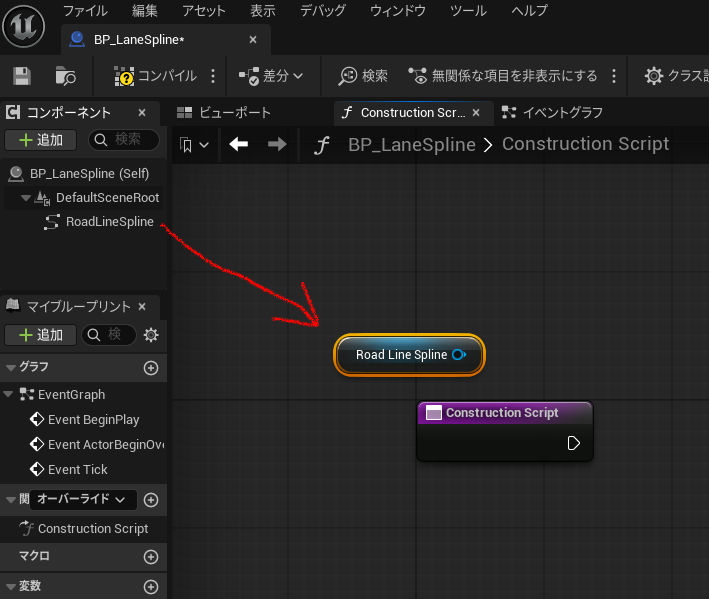The height and width of the screenshot is (599, 709).
Task: Click plus icon to add new graph
Action: [x=151, y=367]
